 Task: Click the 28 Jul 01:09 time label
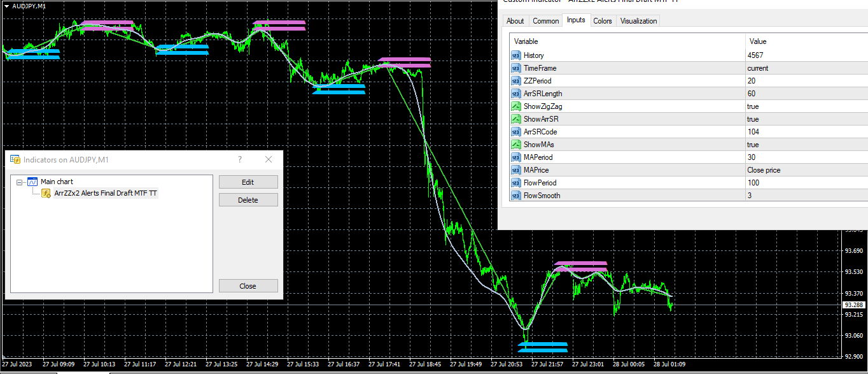click(669, 364)
